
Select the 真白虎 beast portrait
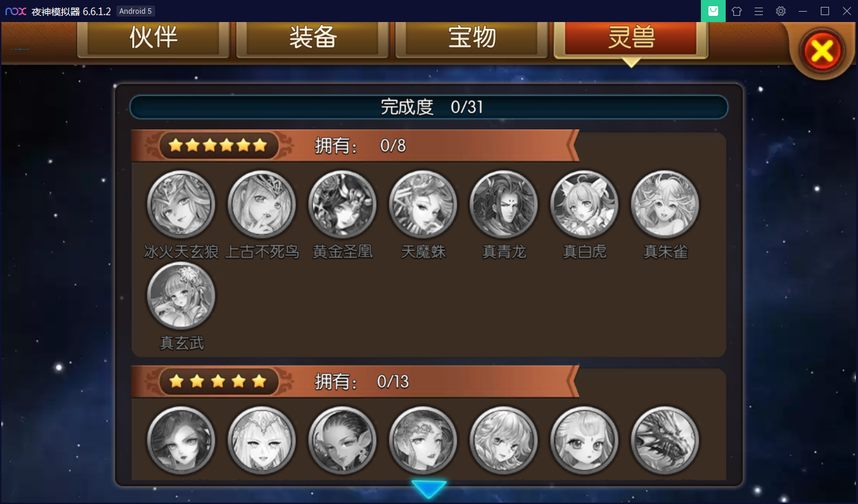click(x=584, y=204)
